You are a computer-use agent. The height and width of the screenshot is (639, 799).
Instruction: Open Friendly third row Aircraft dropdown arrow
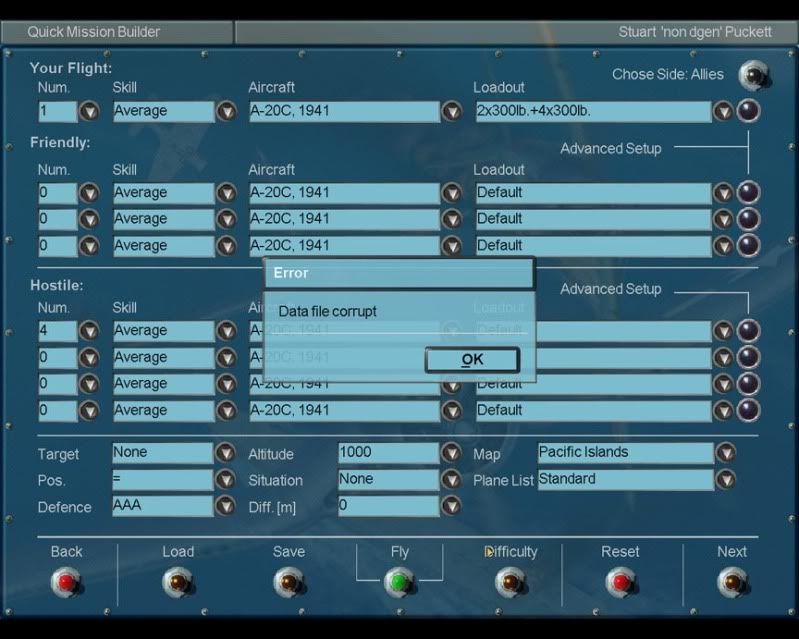click(451, 246)
